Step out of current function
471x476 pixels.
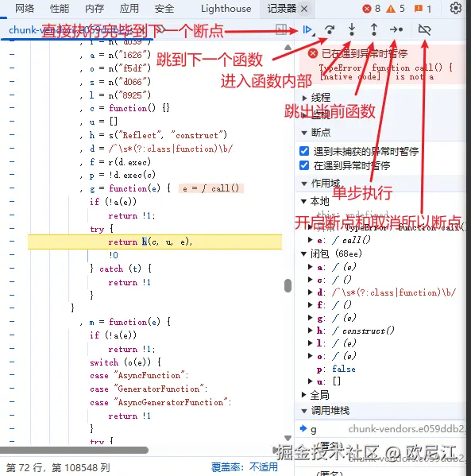click(x=374, y=29)
